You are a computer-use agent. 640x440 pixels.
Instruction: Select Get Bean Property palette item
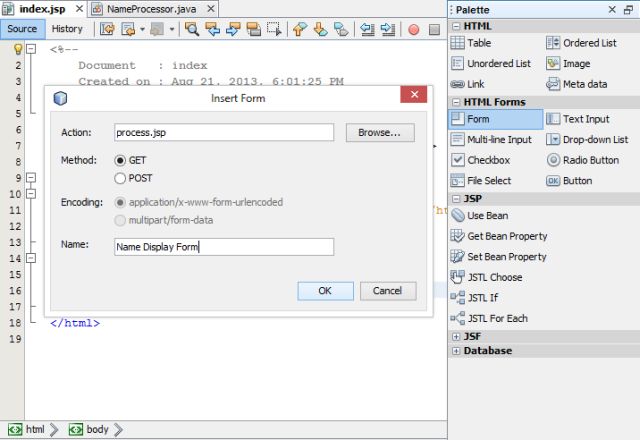tap(499, 236)
